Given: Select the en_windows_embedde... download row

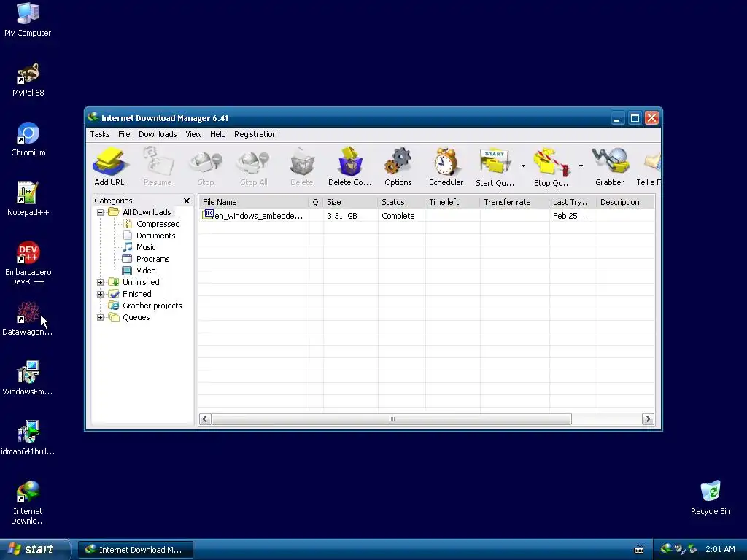Looking at the screenshot, I should pyautogui.click(x=426, y=216).
